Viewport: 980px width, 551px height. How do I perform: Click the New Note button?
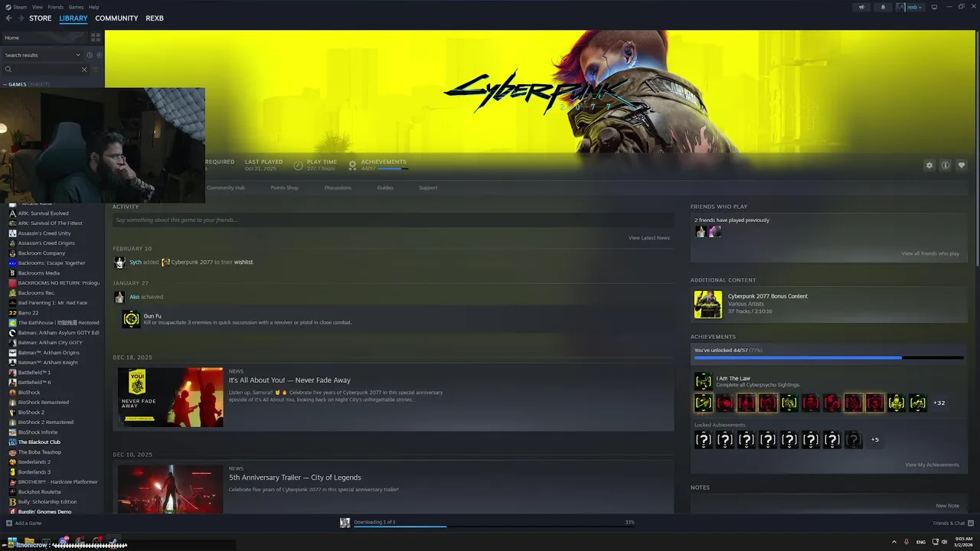[x=947, y=506]
